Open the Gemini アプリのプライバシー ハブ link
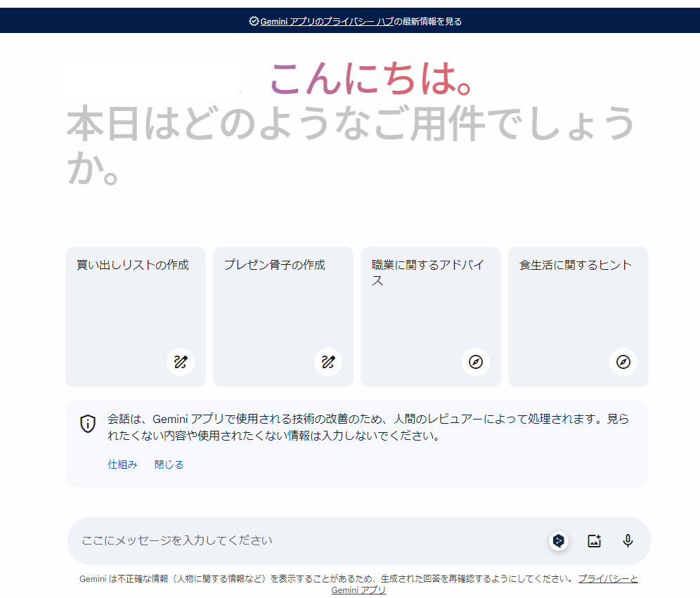Image resolution: width=700 pixels, height=598 pixels. (327, 21)
